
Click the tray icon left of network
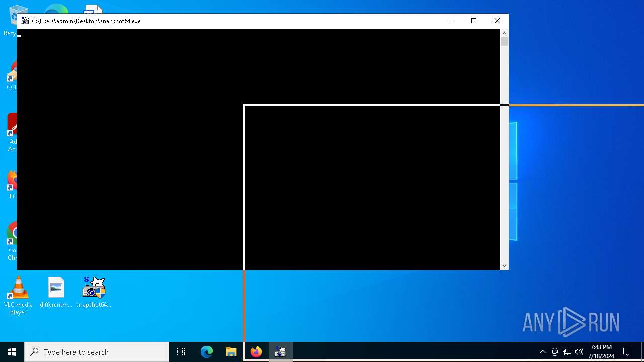(555, 352)
